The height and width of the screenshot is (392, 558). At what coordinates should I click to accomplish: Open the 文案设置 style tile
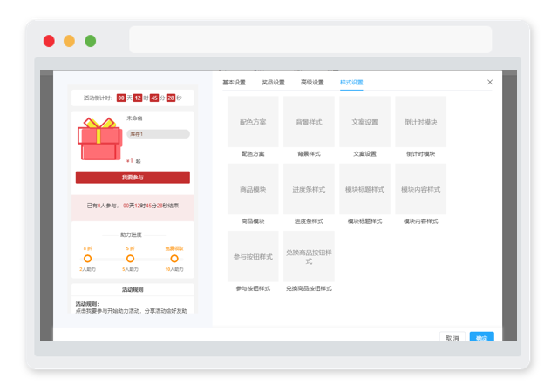pos(364,122)
